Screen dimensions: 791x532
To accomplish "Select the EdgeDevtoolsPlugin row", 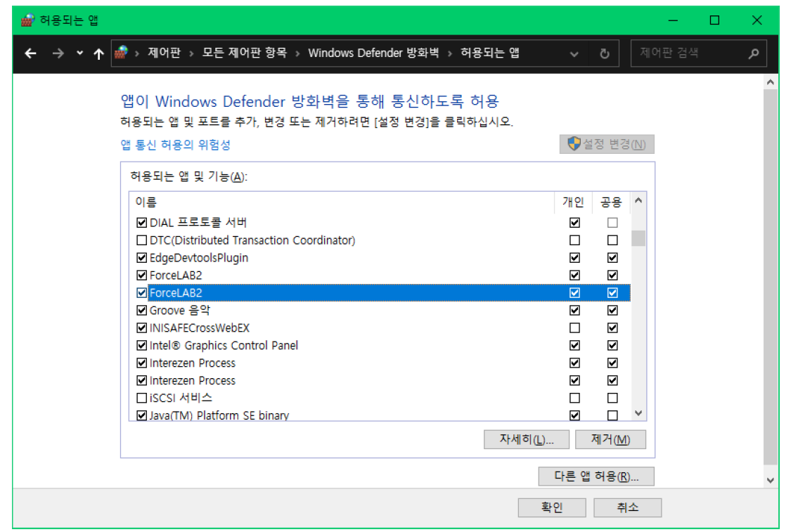I will (380, 258).
